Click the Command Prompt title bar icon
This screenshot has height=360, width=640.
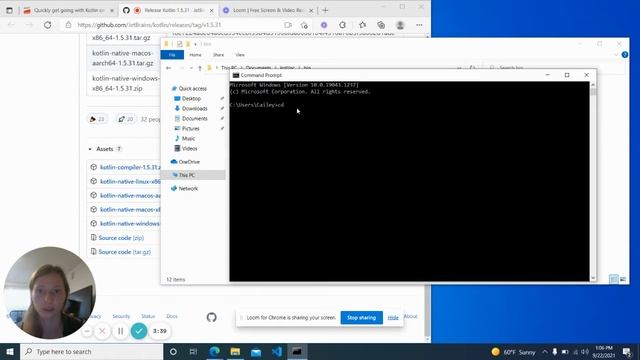point(236,75)
